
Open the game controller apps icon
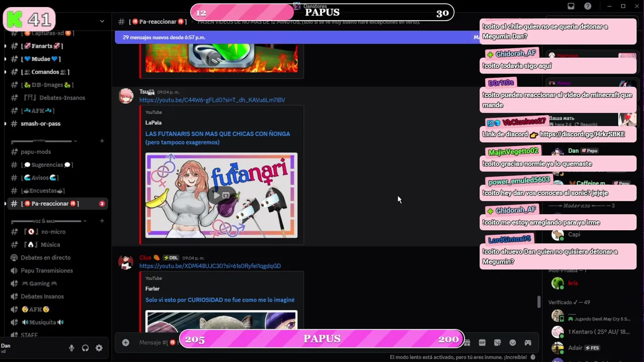(528, 342)
